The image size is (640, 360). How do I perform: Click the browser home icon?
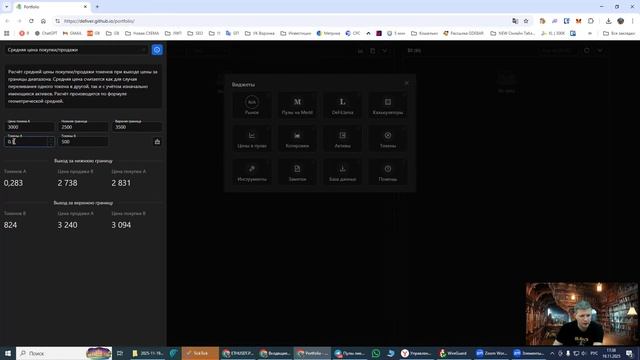(43, 21)
